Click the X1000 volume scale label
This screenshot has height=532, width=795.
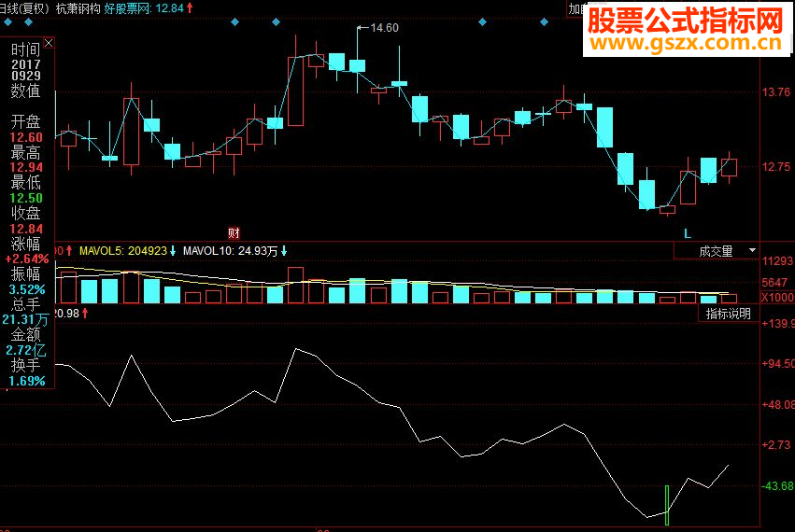click(778, 298)
